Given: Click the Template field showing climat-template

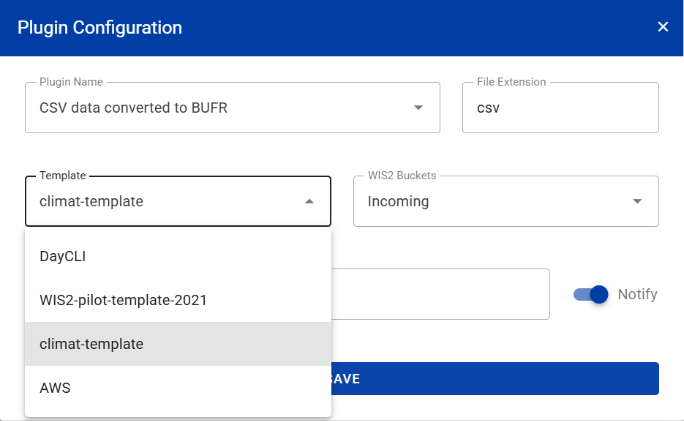Looking at the screenshot, I should (160, 201).
